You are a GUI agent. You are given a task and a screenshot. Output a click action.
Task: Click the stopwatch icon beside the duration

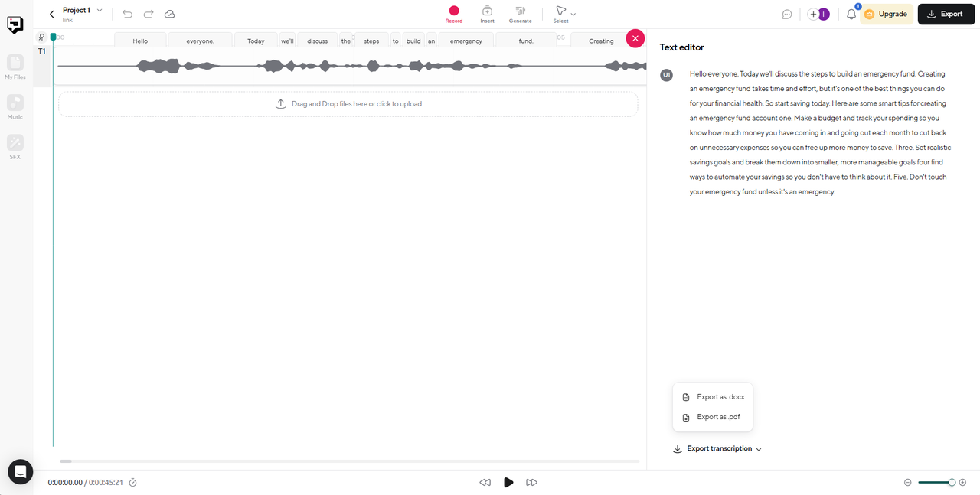(x=132, y=483)
